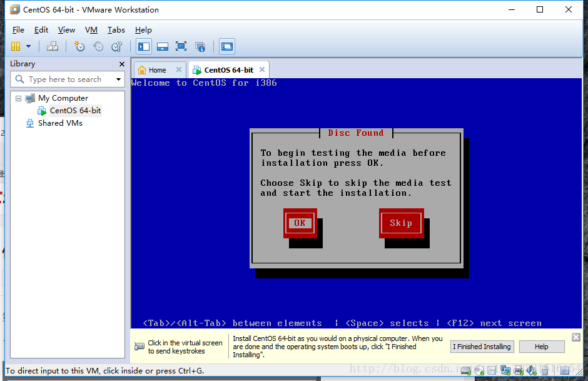This screenshot has width=588, height=381.
Task: Click the status bar text about Ctrl+G
Action: click(x=104, y=371)
